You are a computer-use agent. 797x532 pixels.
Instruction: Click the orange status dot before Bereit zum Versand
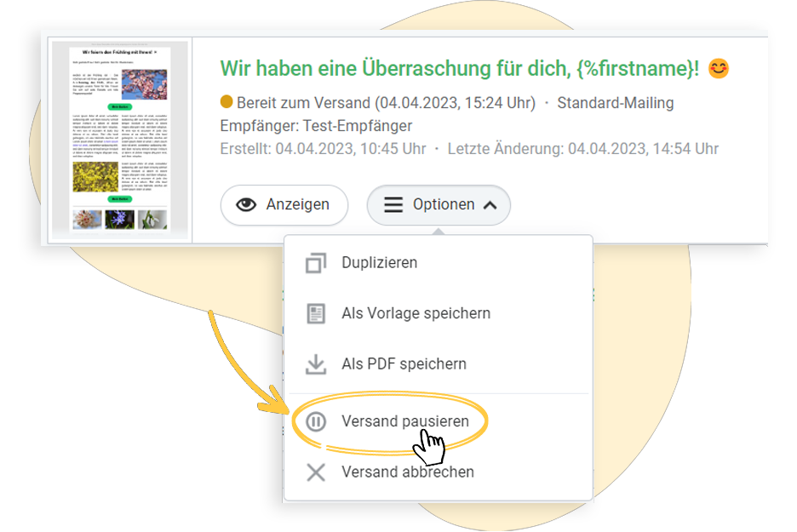coord(226,103)
